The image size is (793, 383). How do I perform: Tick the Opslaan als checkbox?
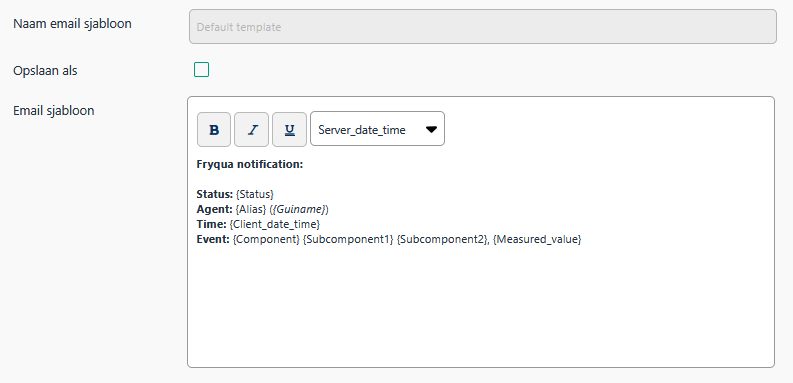point(201,69)
